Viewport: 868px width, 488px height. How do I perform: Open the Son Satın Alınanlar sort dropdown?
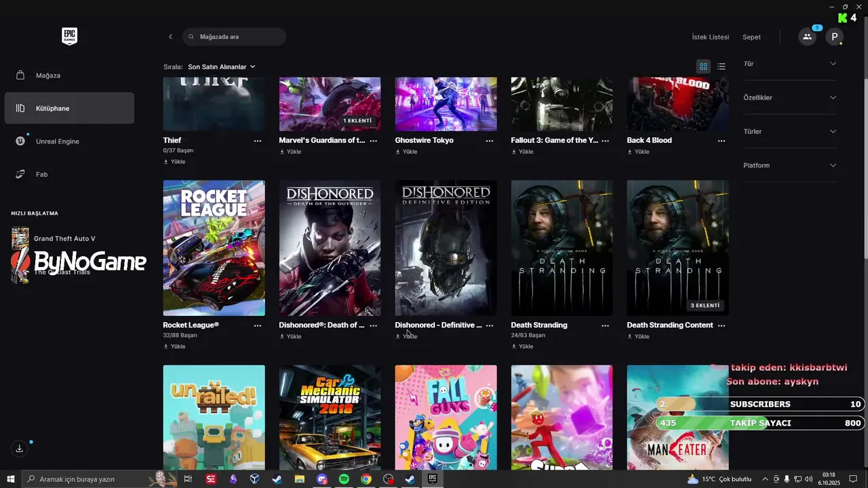[x=222, y=66]
